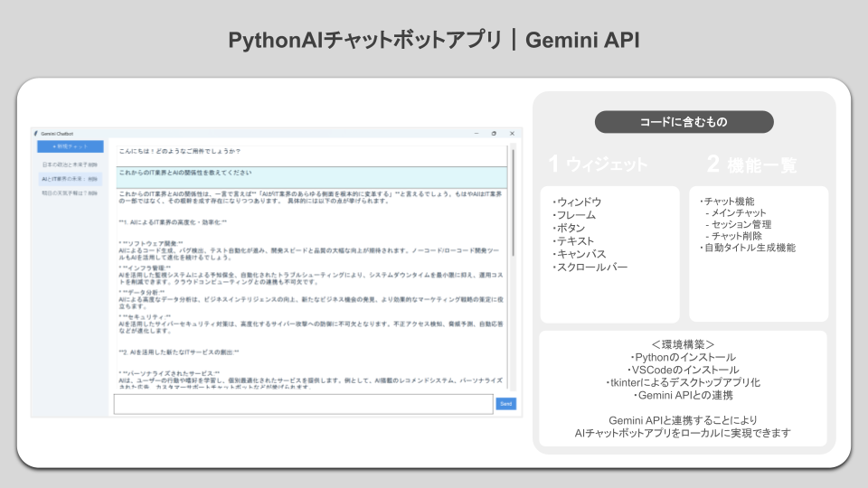Delete the 明日の天気予報は？ session via 削除
The height and width of the screenshot is (488, 868).
pyautogui.click(x=93, y=193)
